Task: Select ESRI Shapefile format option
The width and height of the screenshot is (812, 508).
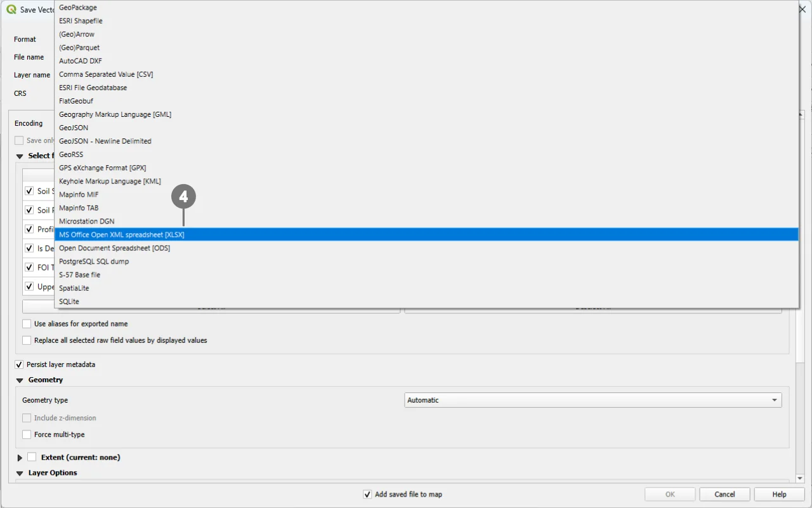Action: pos(81,21)
